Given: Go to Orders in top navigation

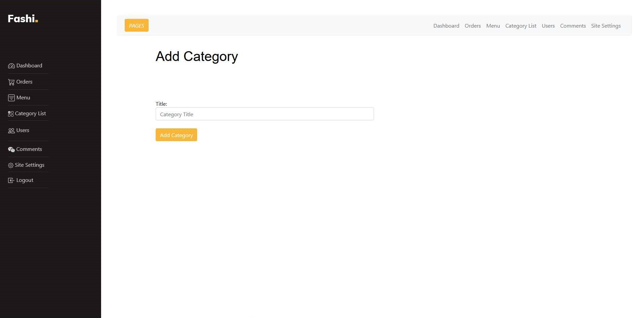Looking at the screenshot, I should 472,26.
